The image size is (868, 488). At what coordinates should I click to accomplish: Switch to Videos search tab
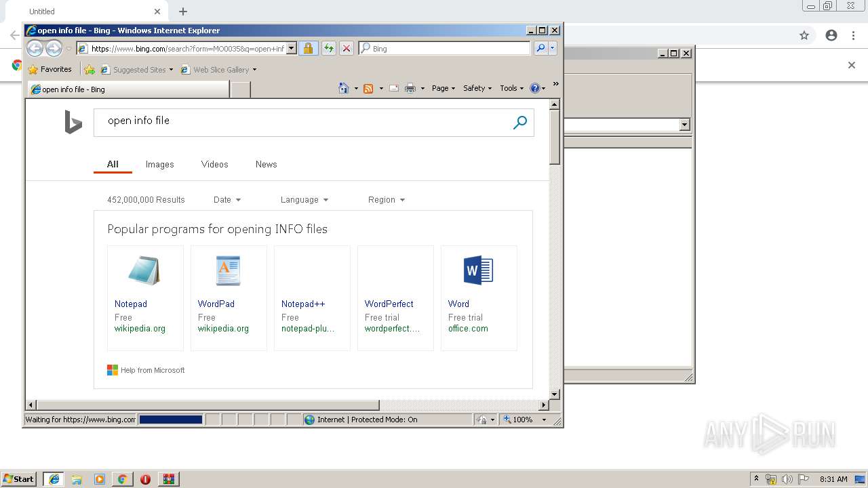214,164
